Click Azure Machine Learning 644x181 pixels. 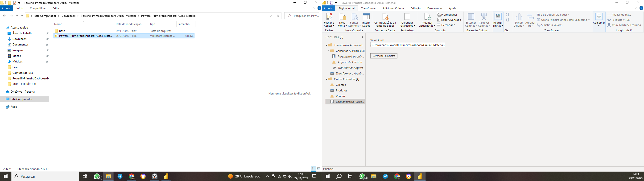pyautogui.click(x=624, y=25)
